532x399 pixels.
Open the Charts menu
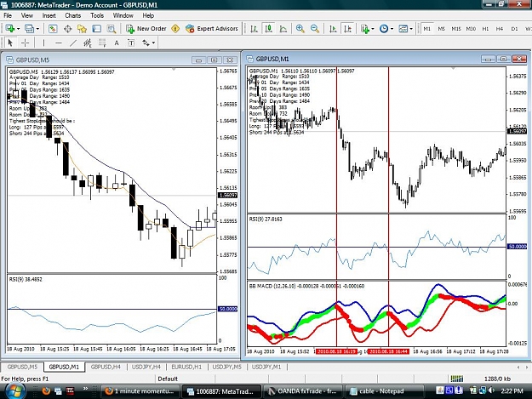click(73, 15)
